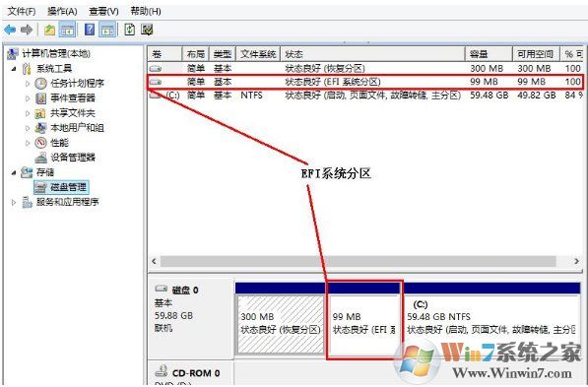The image size is (588, 387).
Task: Sort by the 状态 column header
Action: [373, 54]
